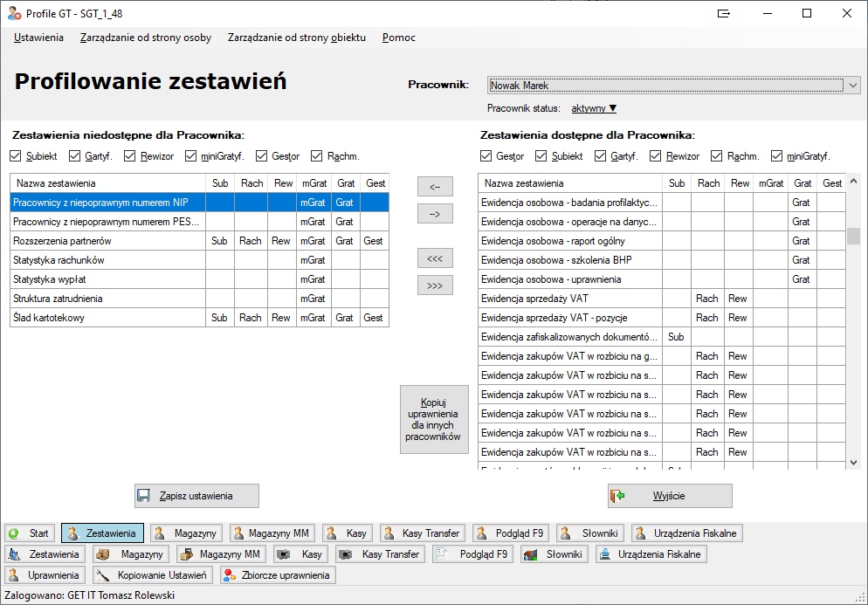Image resolution: width=868 pixels, height=605 pixels.
Task: Select row Ślad kartotekowy
Action: pos(199,318)
